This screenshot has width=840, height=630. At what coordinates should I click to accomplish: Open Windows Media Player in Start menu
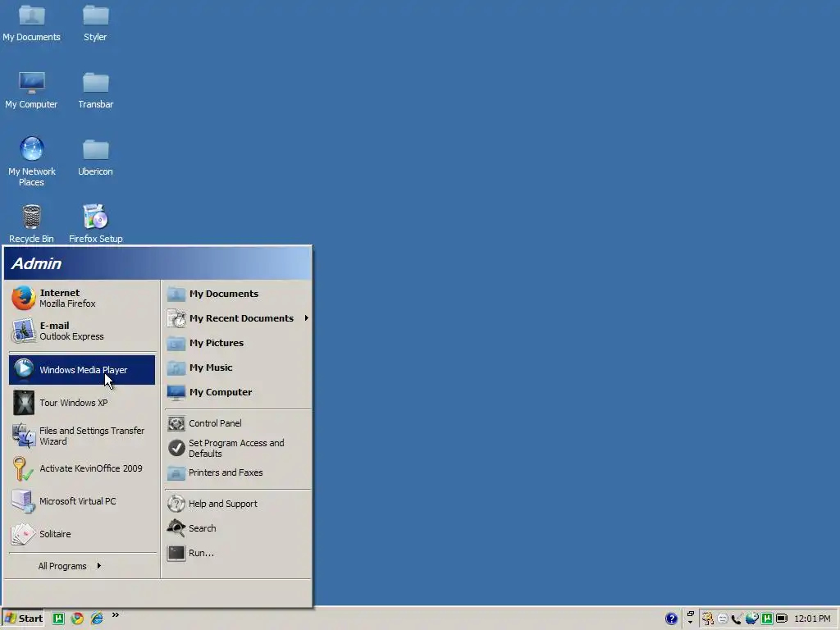82,370
